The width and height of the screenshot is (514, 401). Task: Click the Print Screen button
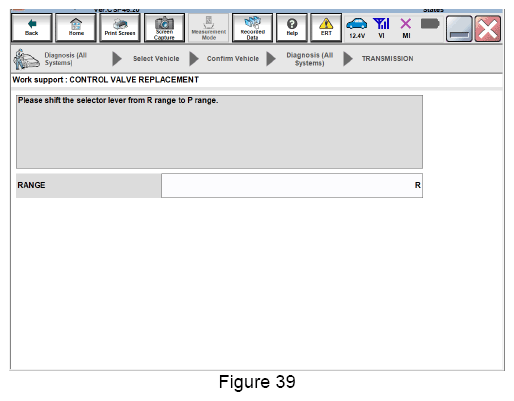(120, 28)
